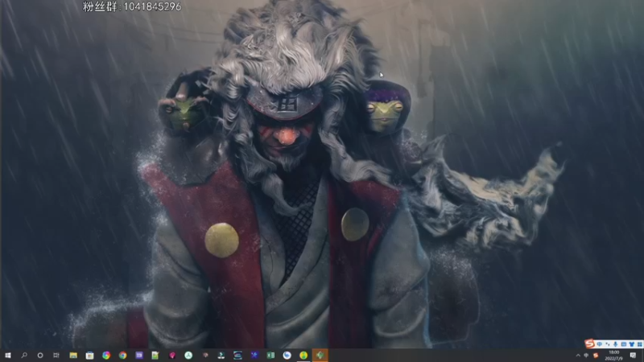644x362 pixels.
Task: Open the small brown taskbar icon
Action: coord(205,356)
